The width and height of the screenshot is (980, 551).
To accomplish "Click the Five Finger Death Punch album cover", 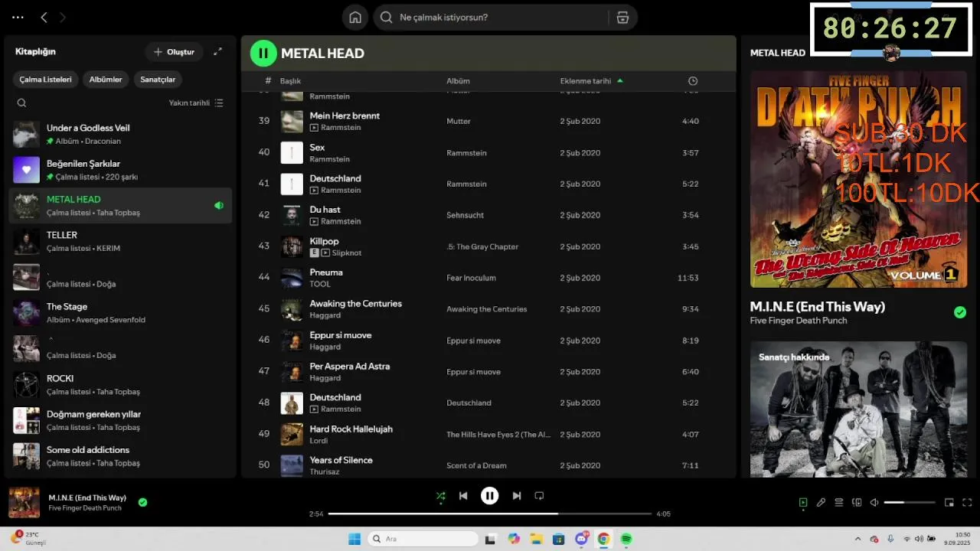I will 858,179.
